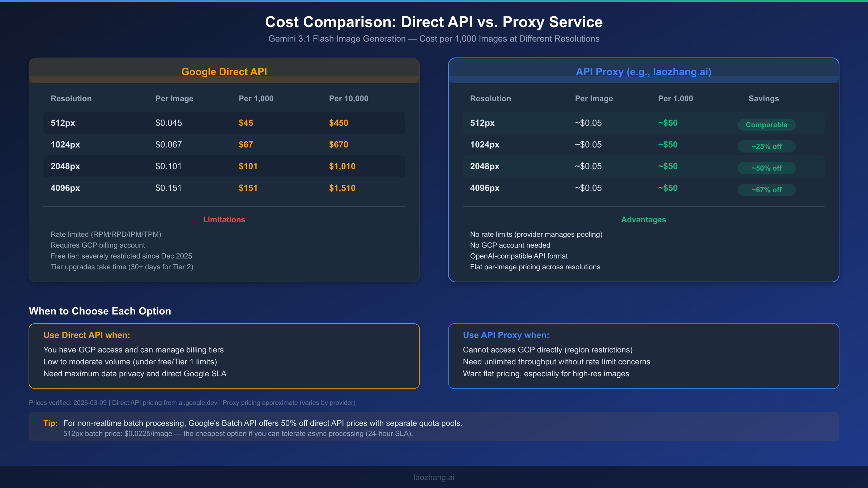Click the Tip box about Batch API

point(434,427)
